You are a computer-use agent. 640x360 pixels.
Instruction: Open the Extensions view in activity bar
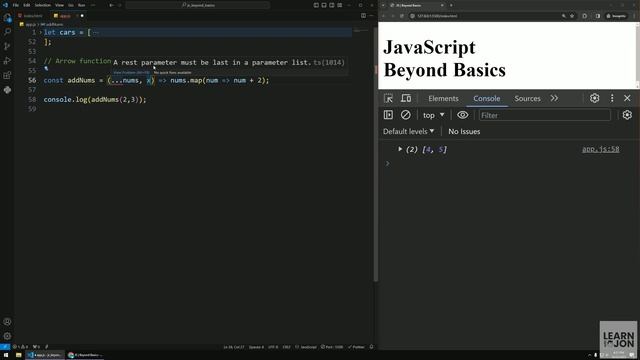pos(7,76)
